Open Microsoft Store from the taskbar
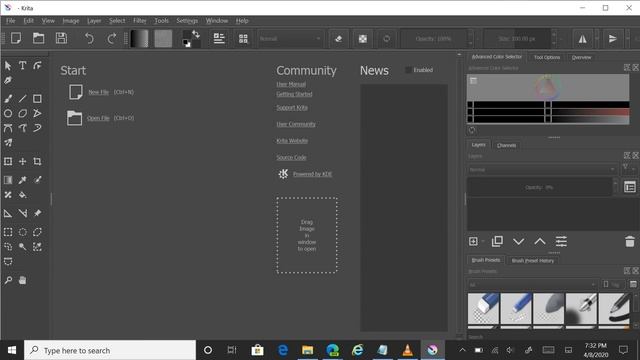 (x=257, y=350)
